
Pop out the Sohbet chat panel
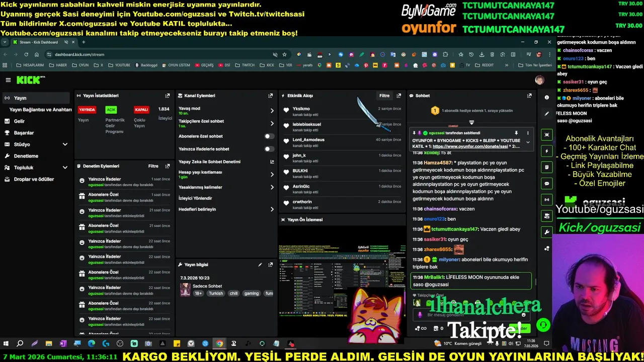tap(529, 96)
